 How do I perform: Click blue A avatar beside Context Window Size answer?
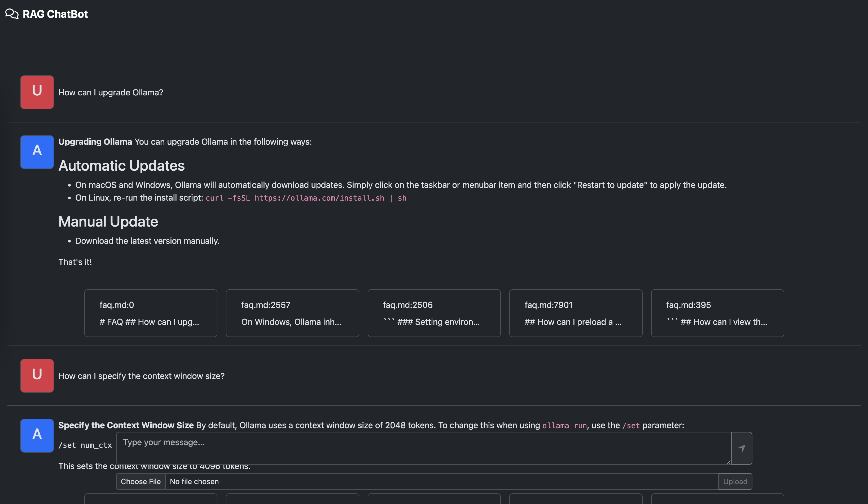[37, 435]
